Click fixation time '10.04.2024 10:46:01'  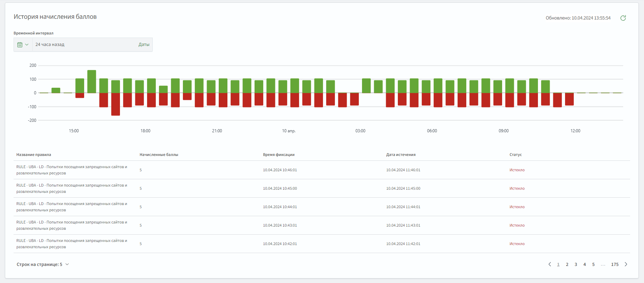[x=280, y=170]
